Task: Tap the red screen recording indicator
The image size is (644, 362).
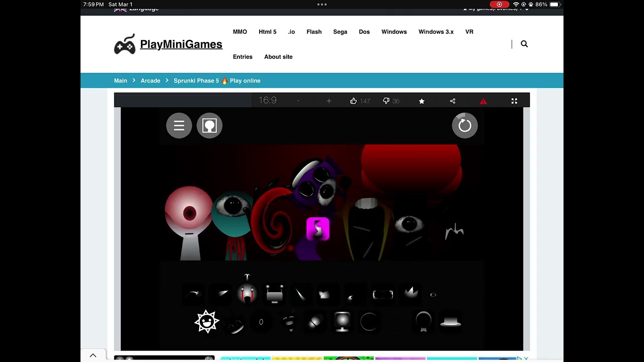Action: point(499,5)
